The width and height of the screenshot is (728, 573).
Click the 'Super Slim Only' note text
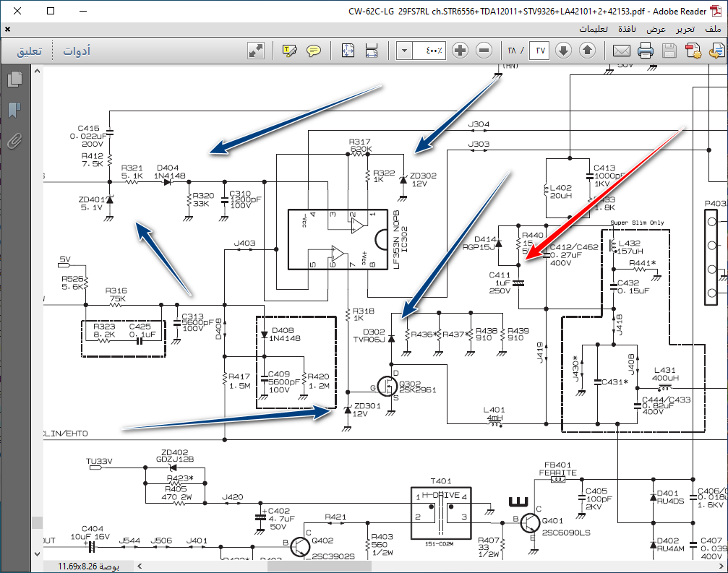(637, 223)
